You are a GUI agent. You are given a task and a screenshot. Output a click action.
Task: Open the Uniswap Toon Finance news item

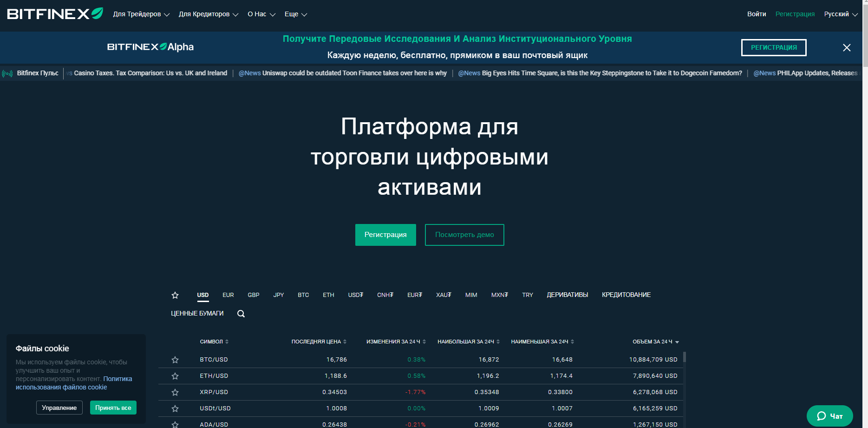343,73
